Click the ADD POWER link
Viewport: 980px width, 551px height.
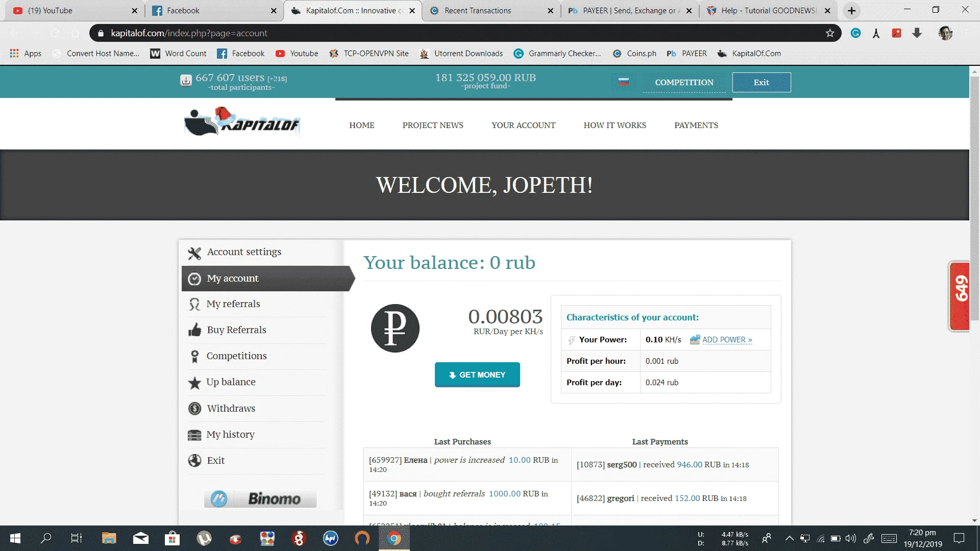(x=727, y=340)
